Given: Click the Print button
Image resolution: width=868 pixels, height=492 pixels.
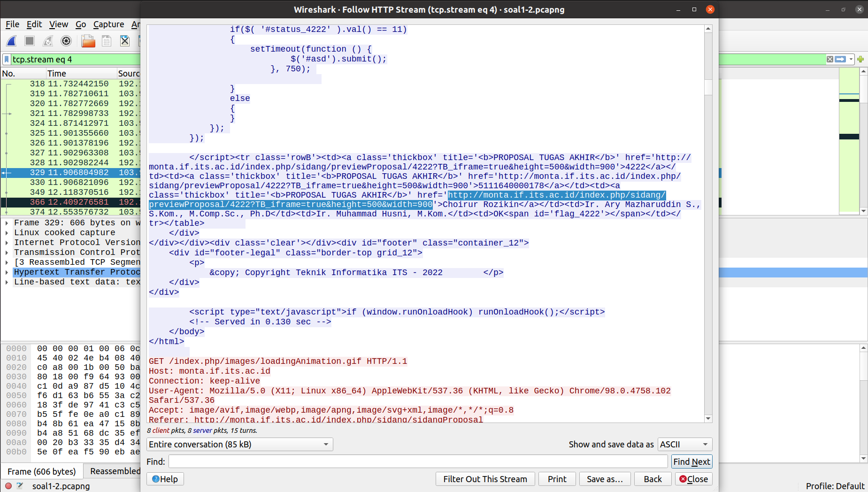Looking at the screenshot, I should tap(557, 479).
